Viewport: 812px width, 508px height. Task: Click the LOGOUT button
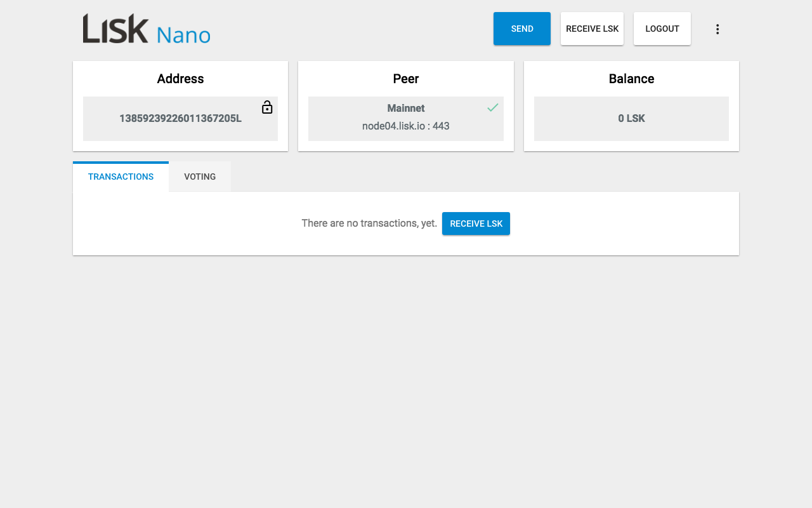[x=662, y=29]
